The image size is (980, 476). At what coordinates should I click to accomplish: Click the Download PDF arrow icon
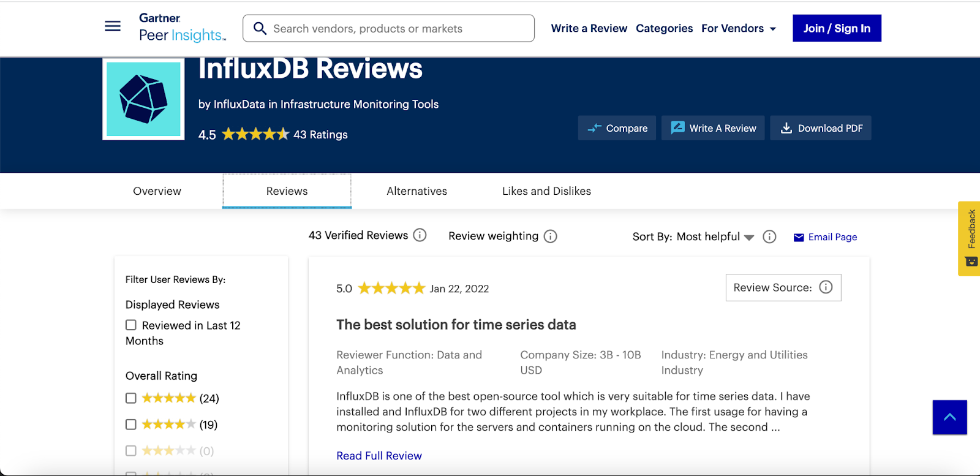[786, 128]
